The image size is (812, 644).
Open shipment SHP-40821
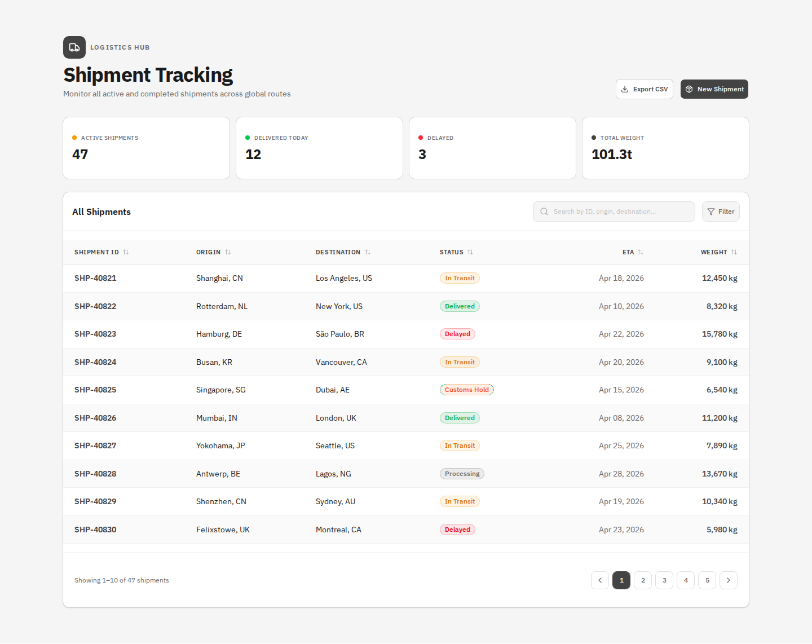coord(95,278)
